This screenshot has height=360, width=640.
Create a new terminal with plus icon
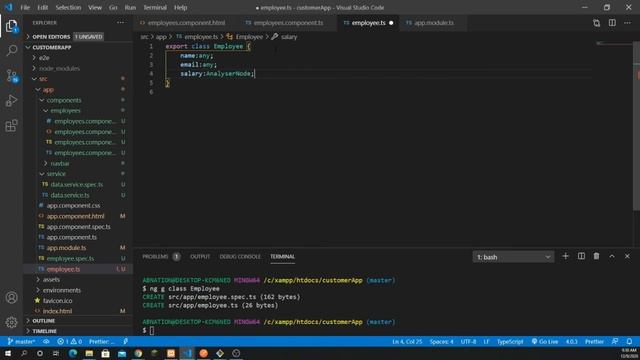[565, 256]
